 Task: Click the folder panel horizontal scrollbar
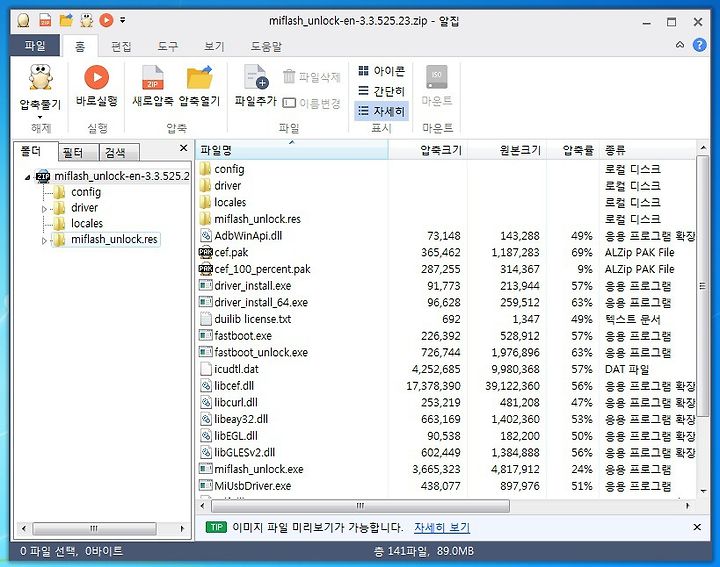point(94,528)
